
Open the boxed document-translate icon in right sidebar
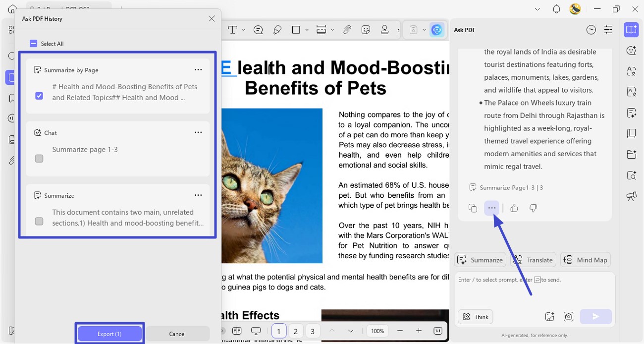tap(631, 92)
